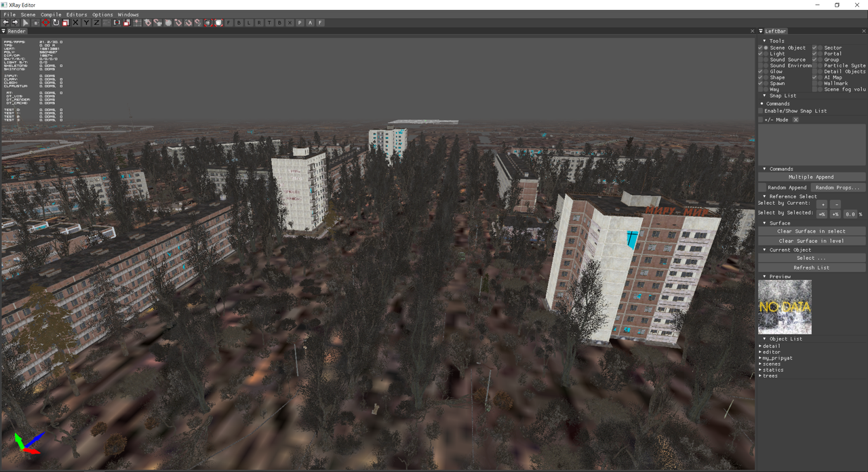The width and height of the screenshot is (868, 472).
Task: Click the X view toolbar button
Action: point(290,22)
